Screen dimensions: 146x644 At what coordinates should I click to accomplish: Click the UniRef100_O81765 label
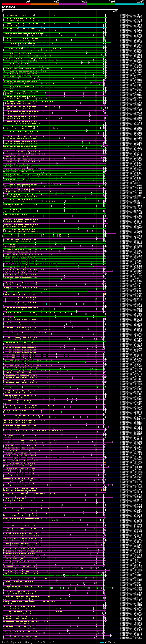[x=131, y=256]
